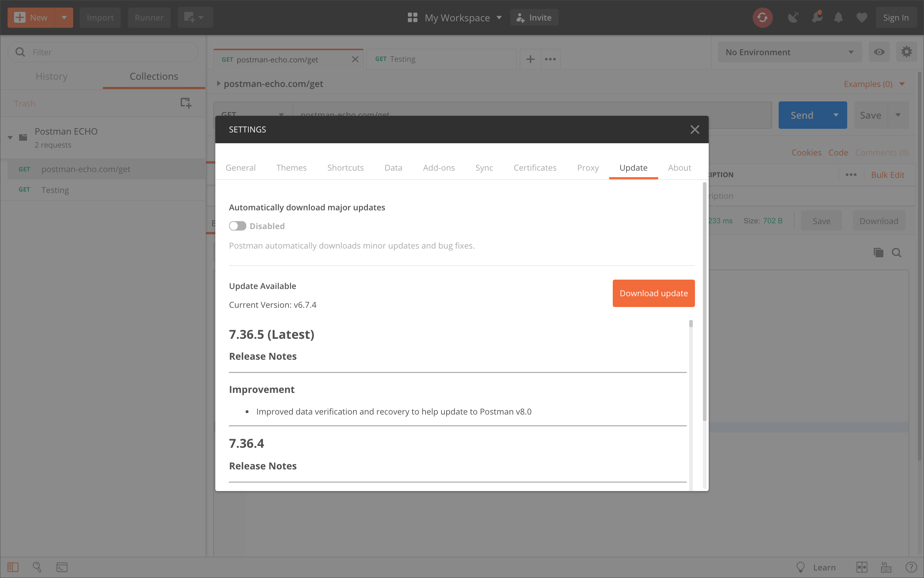Image resolution: width=924 pixels, height=578 pixels.
Task: Click Bulk Edit link
Action: [x=888, y=175]
